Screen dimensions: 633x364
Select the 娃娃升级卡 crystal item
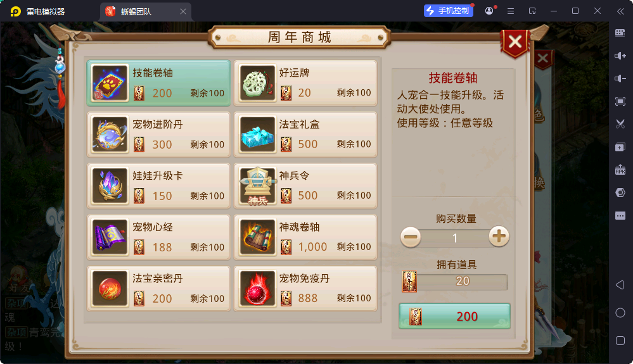[158, 186]
